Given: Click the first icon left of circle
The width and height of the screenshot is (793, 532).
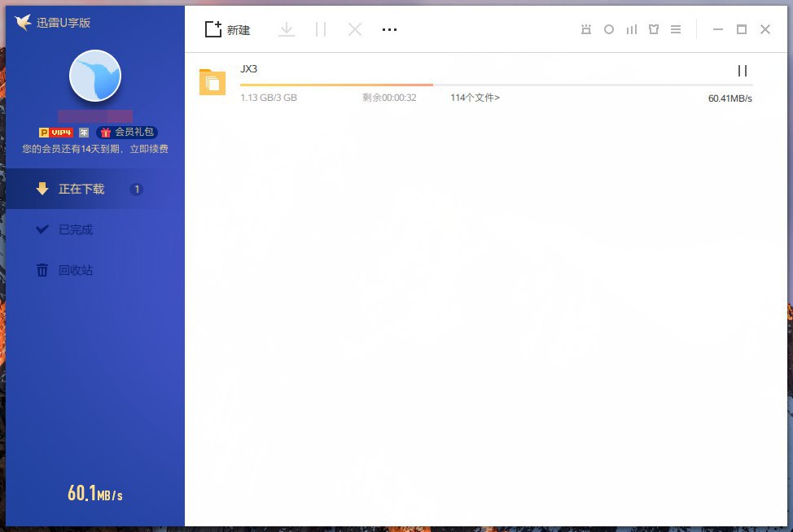Looking at the screenshot, I should point(586,29).
